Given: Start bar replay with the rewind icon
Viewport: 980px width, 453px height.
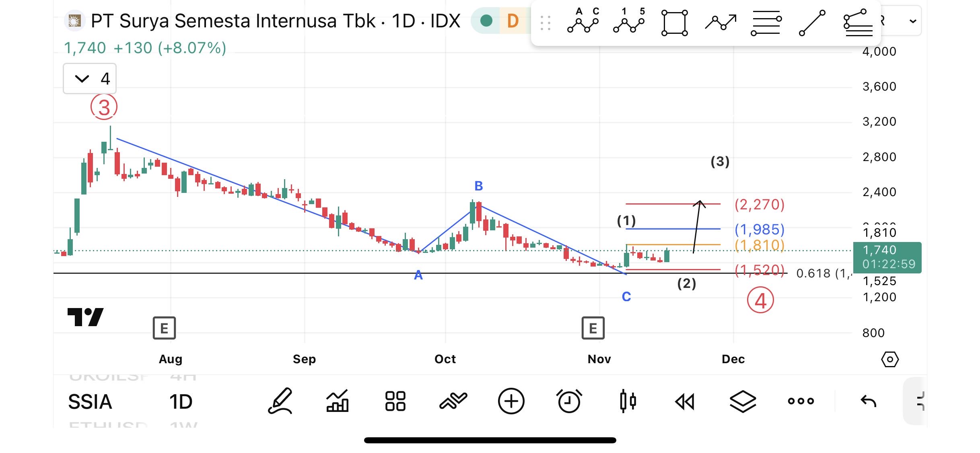Looking at the screenshot, I should click(685, 401).
